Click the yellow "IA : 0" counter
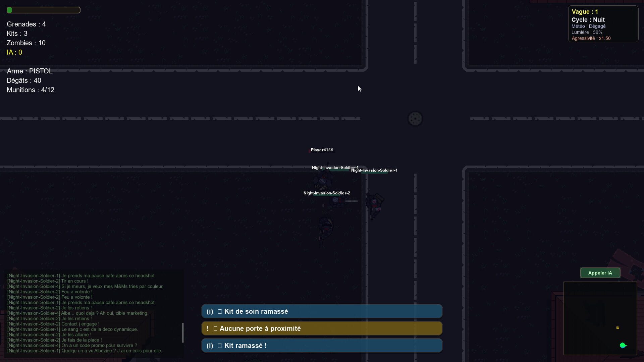Image resolution: width=644 pixels, height=362 pixels. click(14, 52)
